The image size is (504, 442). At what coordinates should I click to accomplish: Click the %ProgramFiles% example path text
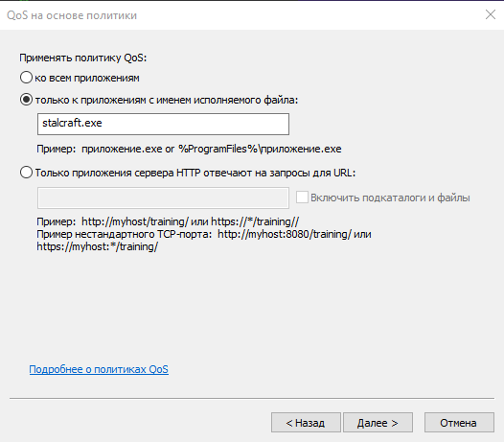click(260, 149)
